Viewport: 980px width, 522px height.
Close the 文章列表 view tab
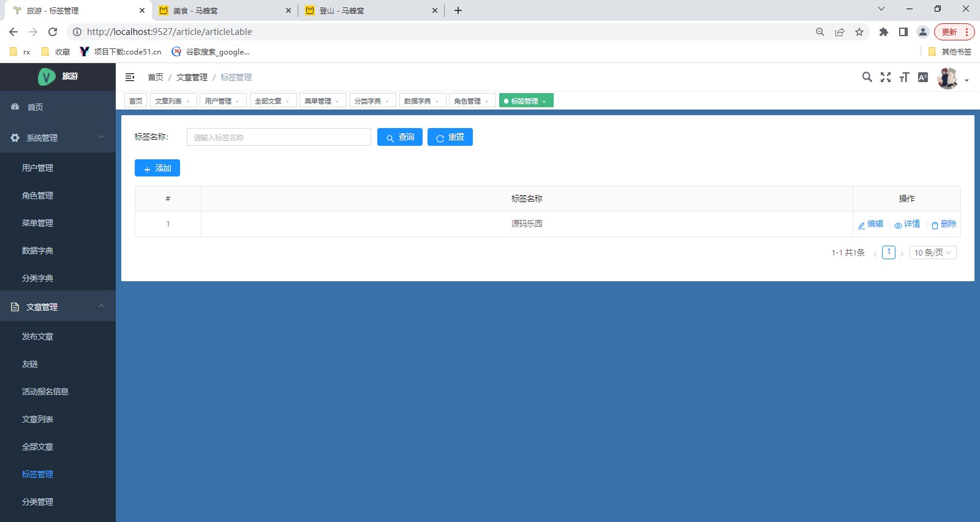pos(187,102)
